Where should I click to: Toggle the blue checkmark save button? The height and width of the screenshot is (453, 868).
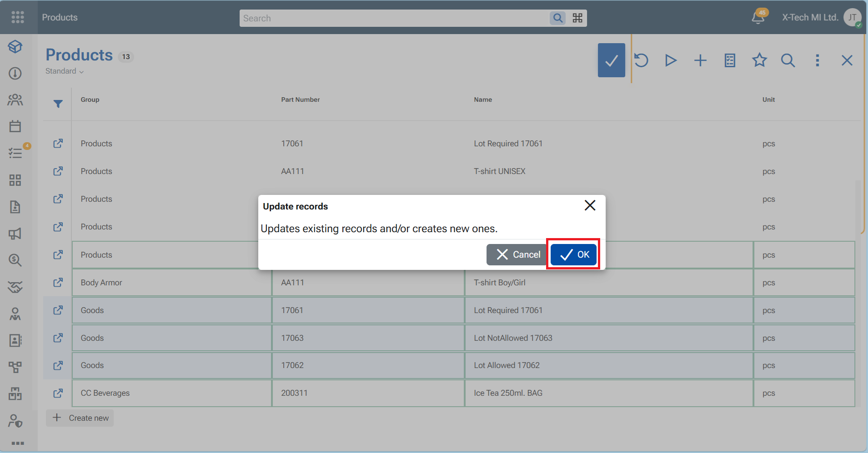click(611, 60)
